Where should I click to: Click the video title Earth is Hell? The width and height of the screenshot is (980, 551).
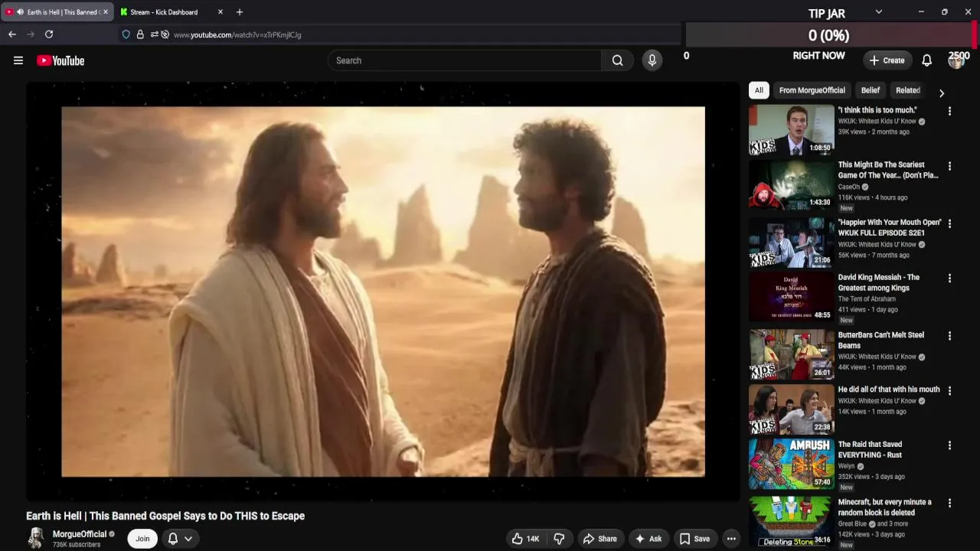pyautogui.click(x=165, y=516)
